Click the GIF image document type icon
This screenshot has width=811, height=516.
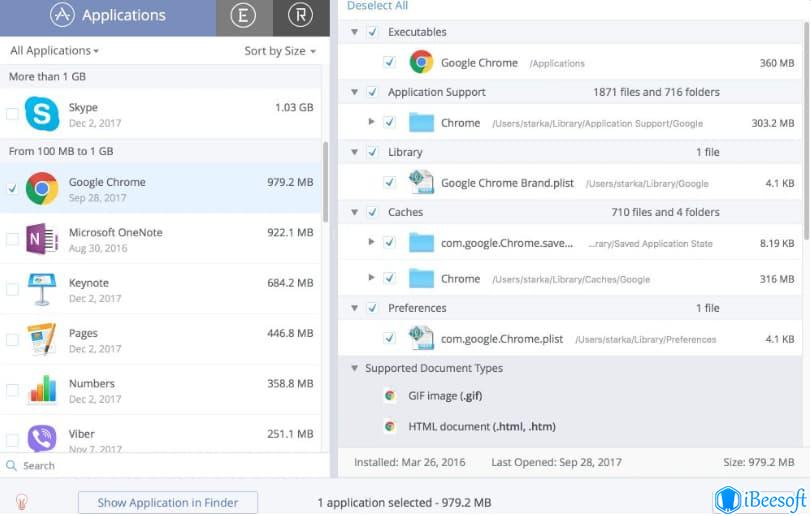pos(390,396)
